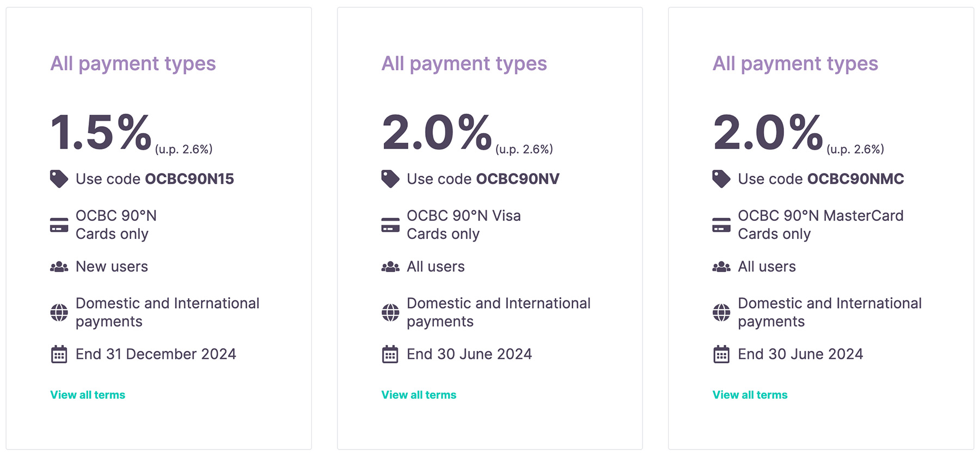Screen dimensions: 980x456
Task: Click the All payment types heading for MasterCard
Action: (795, 64)
